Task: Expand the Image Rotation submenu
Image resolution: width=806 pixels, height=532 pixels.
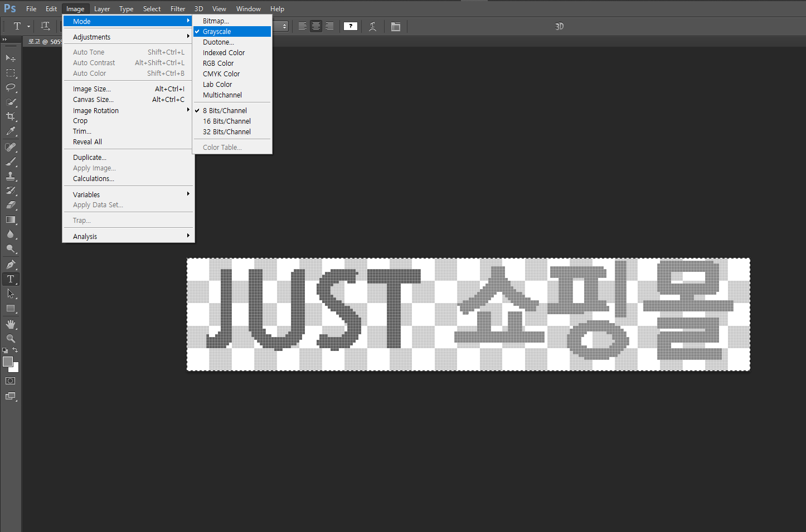Action: (128, 111)
